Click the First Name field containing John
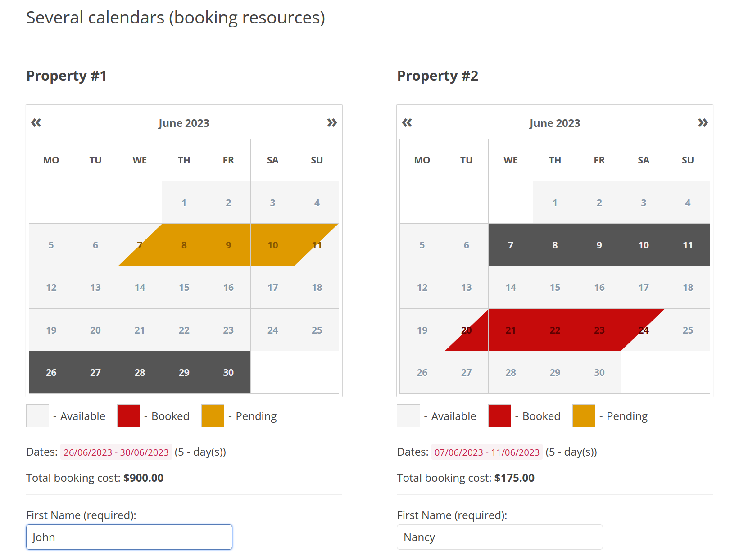This screenshot has height=560, width=739. click(x=129, y=537)
